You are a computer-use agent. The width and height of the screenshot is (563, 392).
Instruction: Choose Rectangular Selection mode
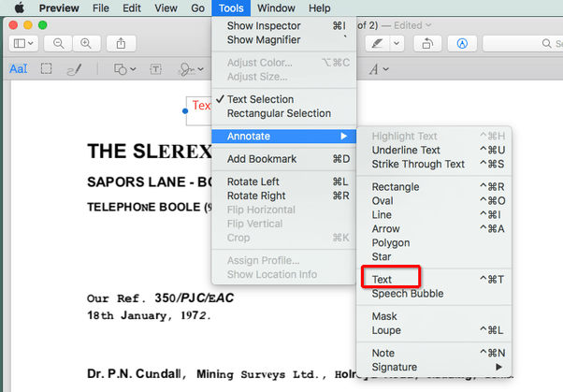(x=284, y=113)
